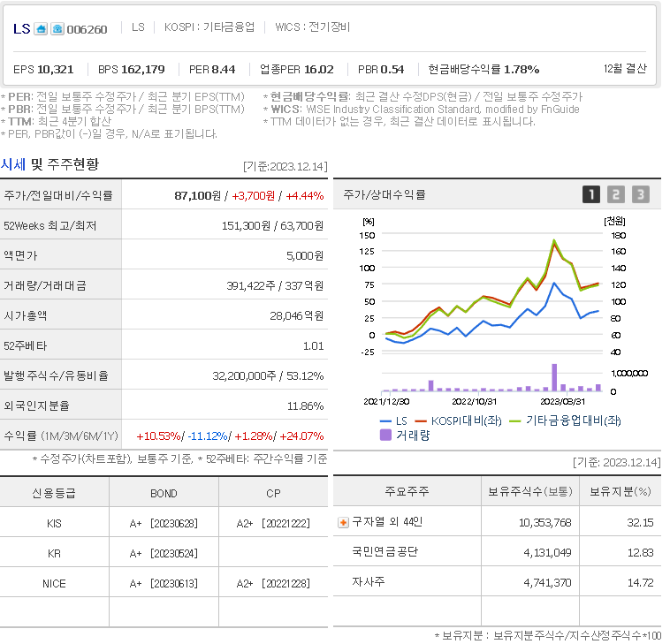
Task: Click the PER value 8.44
Action: (224, 69)
